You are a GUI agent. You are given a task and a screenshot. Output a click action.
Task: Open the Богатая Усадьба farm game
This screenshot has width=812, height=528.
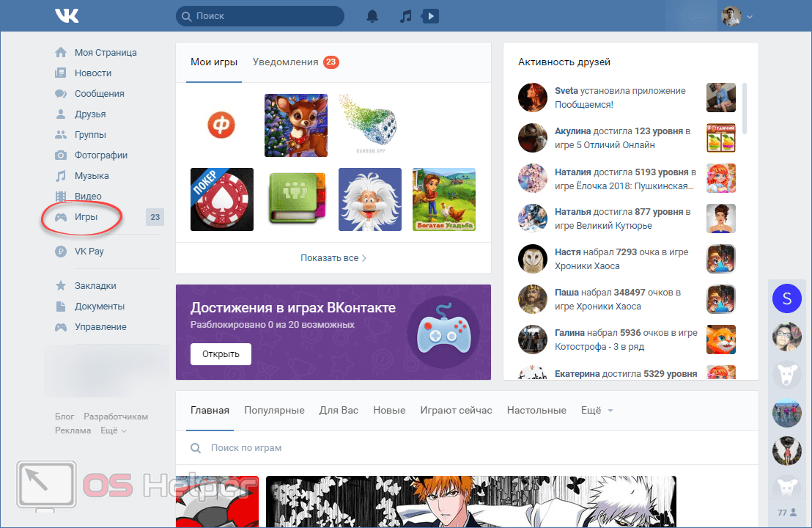click(x=444, y=199)
